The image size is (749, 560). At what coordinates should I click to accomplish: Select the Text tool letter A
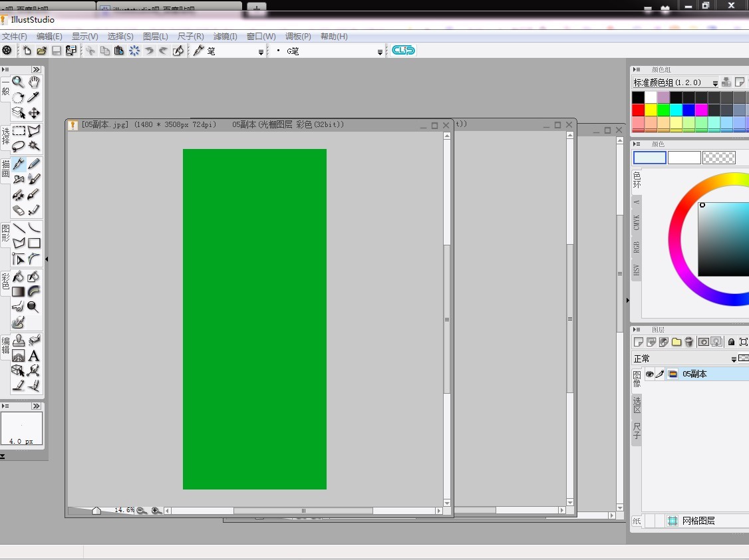[x=34, y=356]
